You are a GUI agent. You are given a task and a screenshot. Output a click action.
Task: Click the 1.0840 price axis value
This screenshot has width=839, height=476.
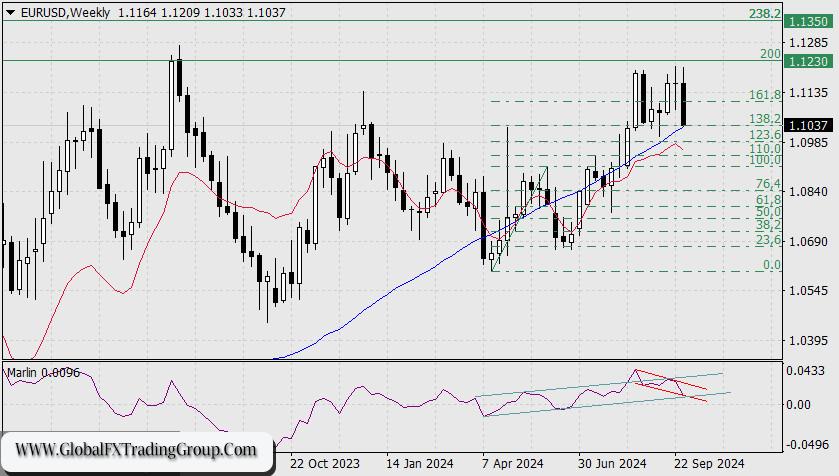(809, 191)
